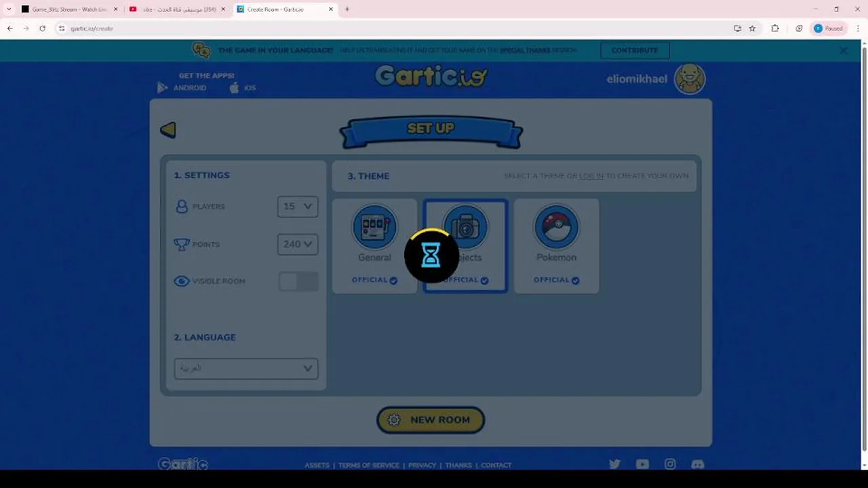Image resolution: width=868 pixels, height=488 pixels.
Task: Open a new browser tab
Action: point(347,9)
